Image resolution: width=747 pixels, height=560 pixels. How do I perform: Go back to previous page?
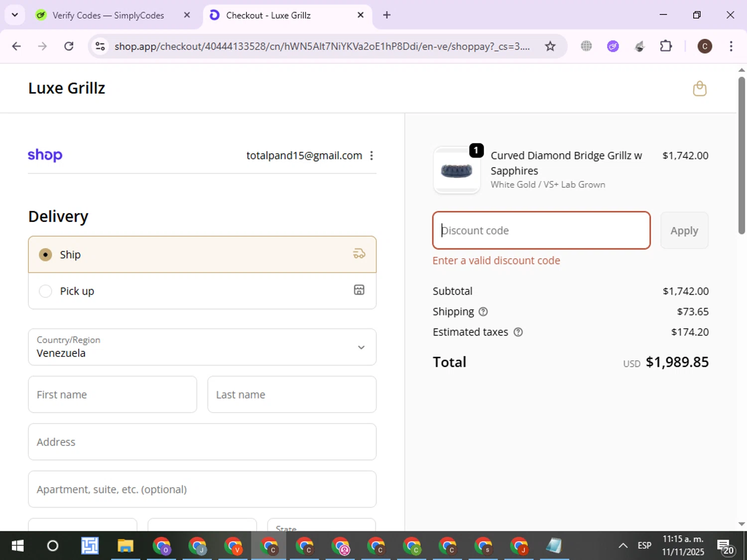16,46
